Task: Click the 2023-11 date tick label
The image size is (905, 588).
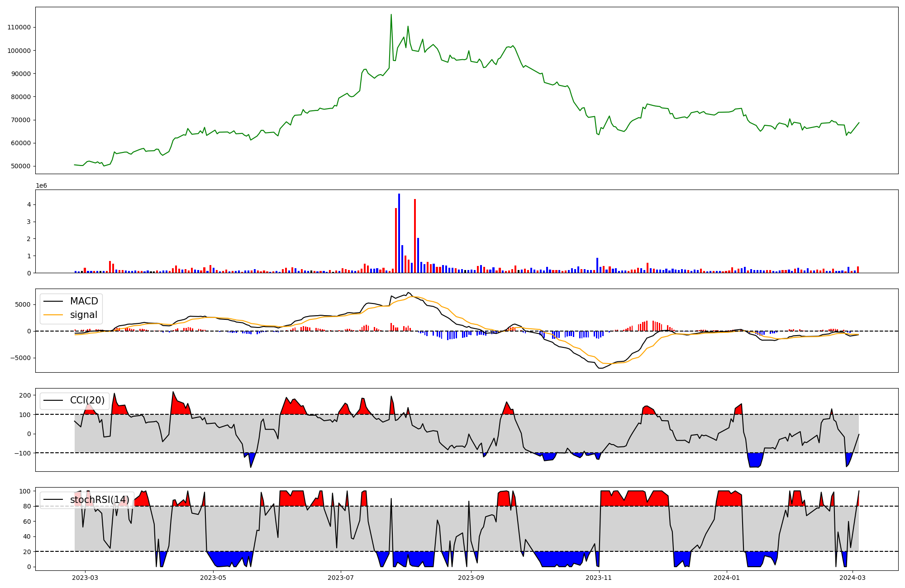Action: pos(599,578)
